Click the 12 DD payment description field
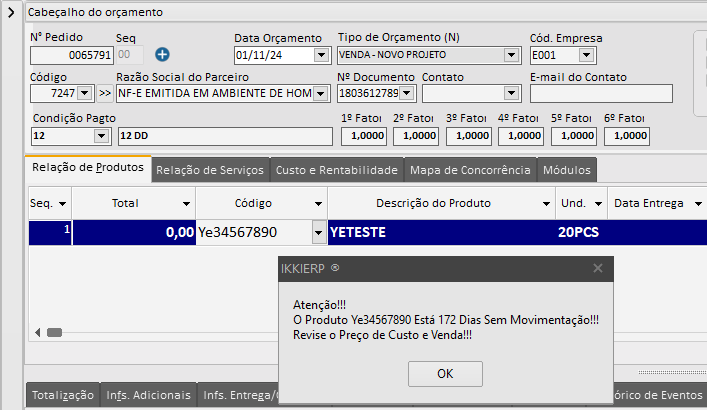 pos(225,136)
